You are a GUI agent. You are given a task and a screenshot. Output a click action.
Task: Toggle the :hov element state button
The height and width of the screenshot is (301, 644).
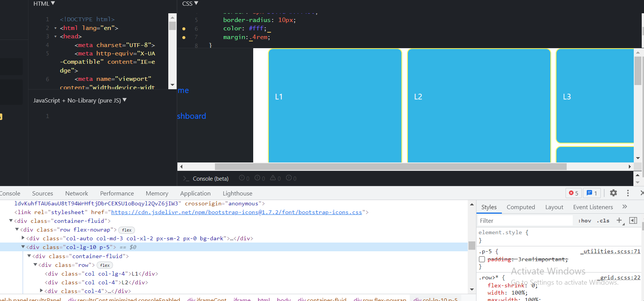584,221
